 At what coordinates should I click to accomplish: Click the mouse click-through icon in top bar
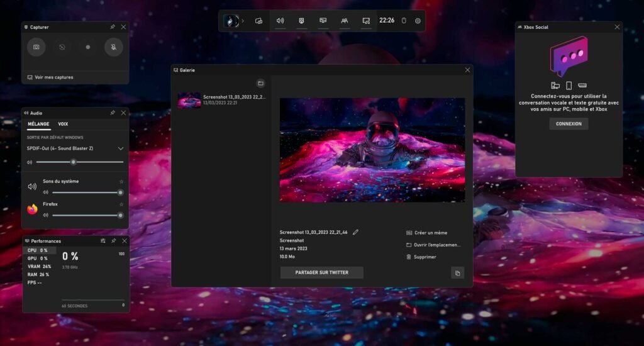(404, 21)
